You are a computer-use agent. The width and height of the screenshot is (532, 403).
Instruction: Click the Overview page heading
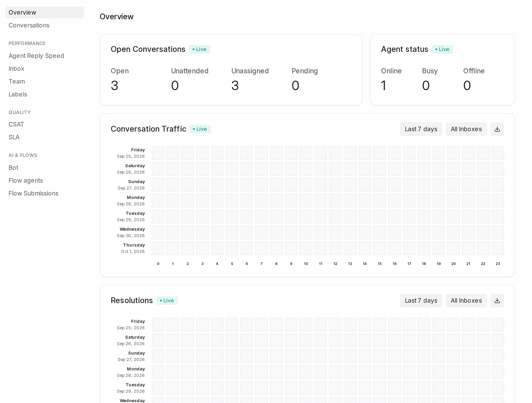click(116, 17)
